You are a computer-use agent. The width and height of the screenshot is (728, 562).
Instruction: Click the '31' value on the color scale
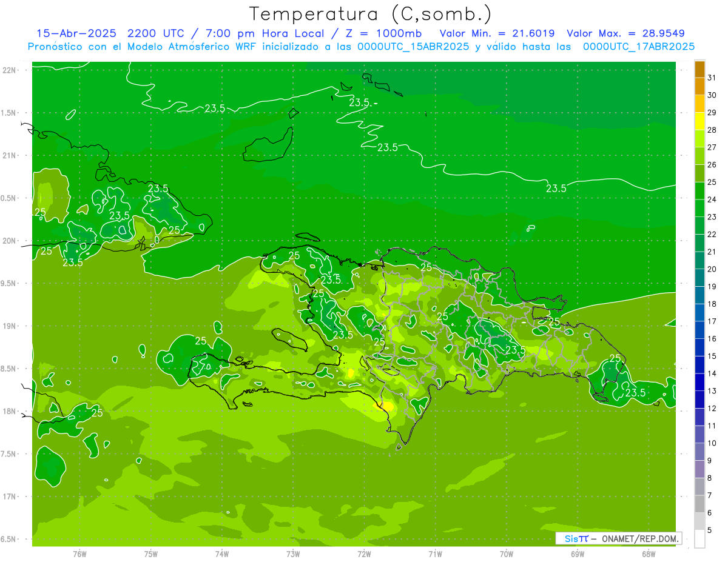point(712,78)
